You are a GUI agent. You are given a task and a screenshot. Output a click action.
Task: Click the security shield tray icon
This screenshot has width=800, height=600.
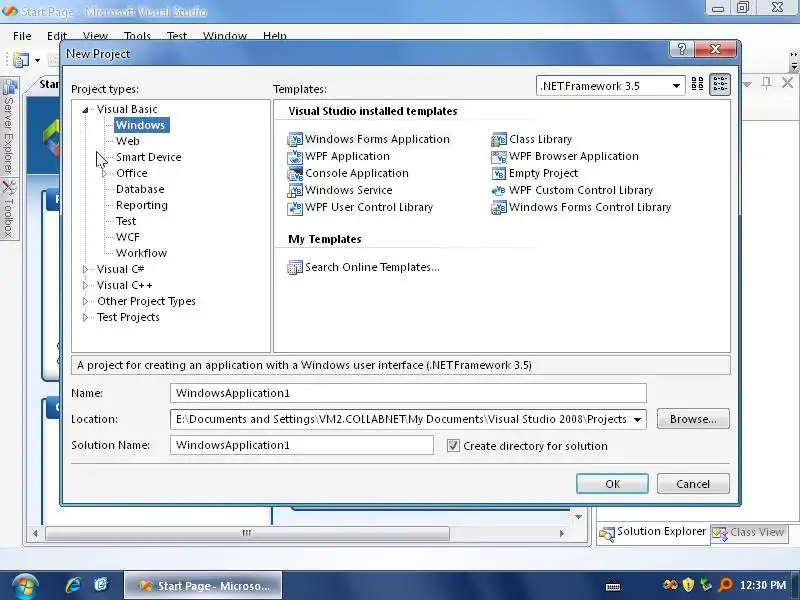(688, 585)
